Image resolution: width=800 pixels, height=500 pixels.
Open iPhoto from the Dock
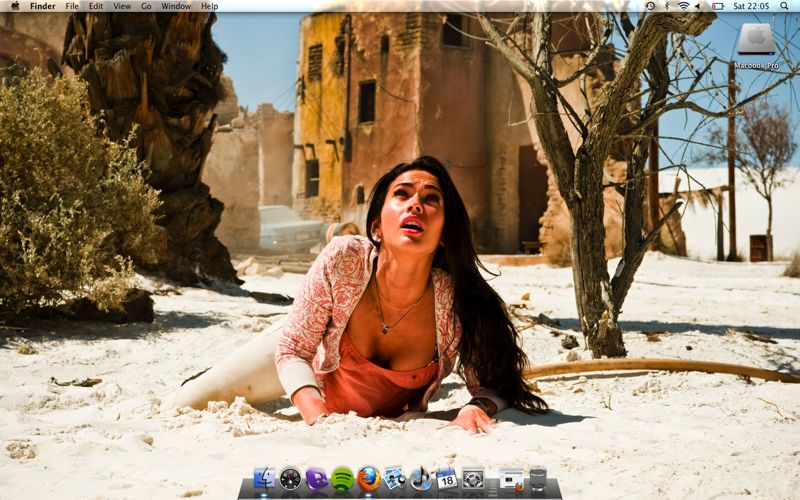coord(394,479)
